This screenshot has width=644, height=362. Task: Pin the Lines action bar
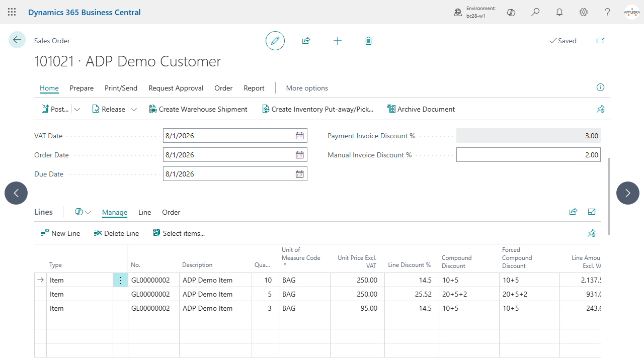pos(592,233)
